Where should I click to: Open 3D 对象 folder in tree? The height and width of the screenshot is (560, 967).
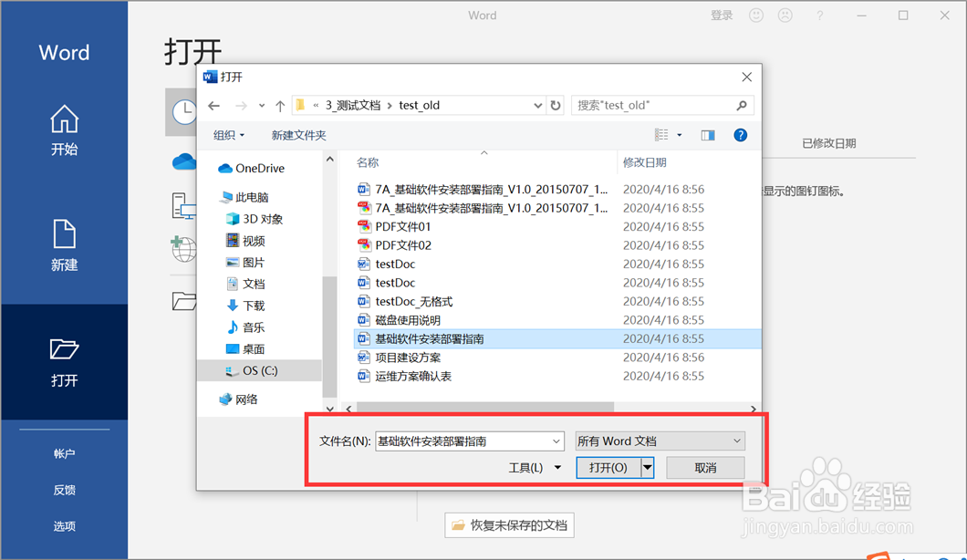(x=255, y=219)
